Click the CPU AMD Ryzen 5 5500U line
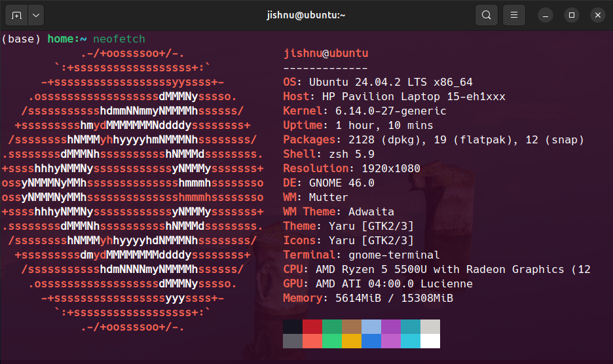Image resolution: width=613 pixels, height=364 pixels. [437, 269]
